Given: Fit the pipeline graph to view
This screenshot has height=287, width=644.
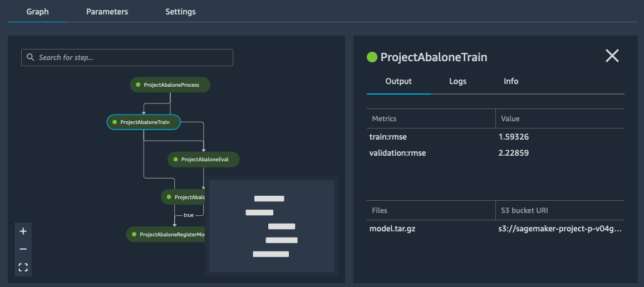Looking at the screenshot, I should point(23,268).
